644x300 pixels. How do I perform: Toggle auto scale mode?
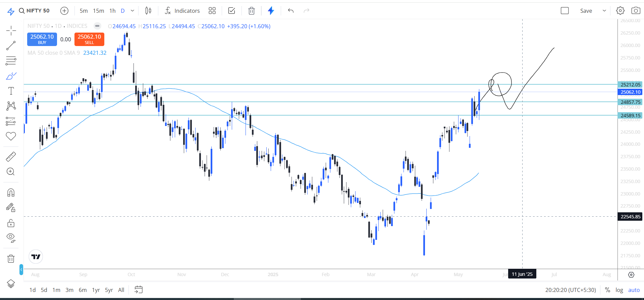pos(634,290)
